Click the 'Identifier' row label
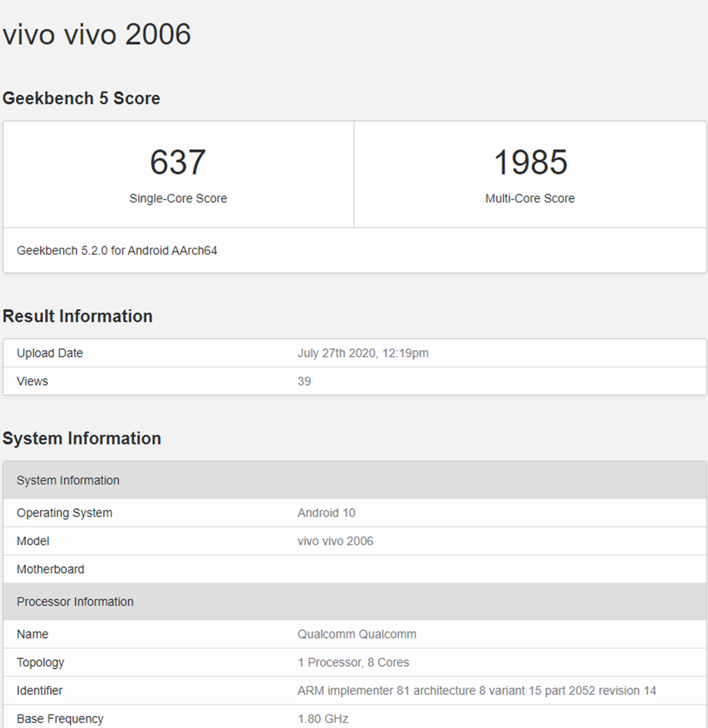The width and height of the screenshot is (708, 728). 39,691
